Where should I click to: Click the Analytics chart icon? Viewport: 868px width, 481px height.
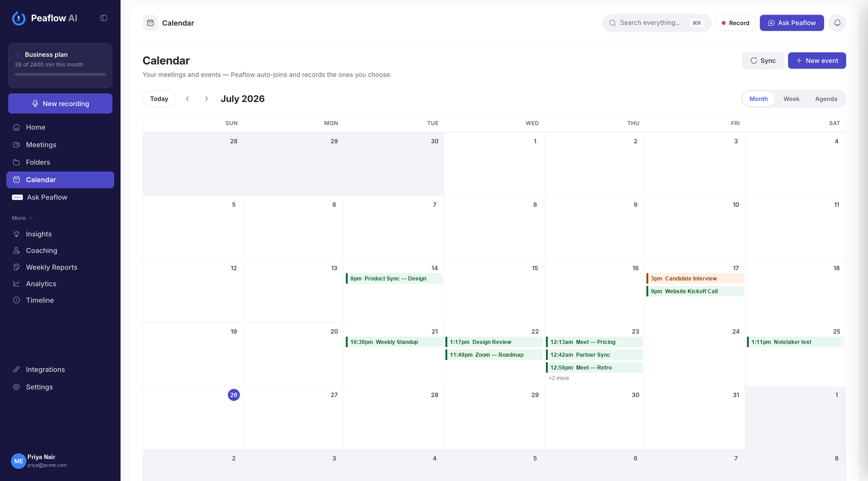[16, 284]
